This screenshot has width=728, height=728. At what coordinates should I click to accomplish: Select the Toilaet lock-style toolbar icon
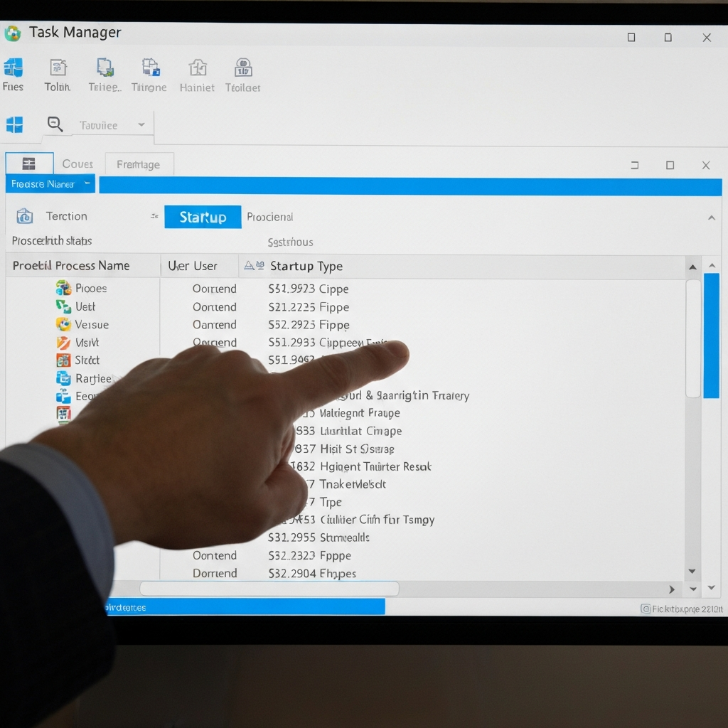tap(242, 69)
